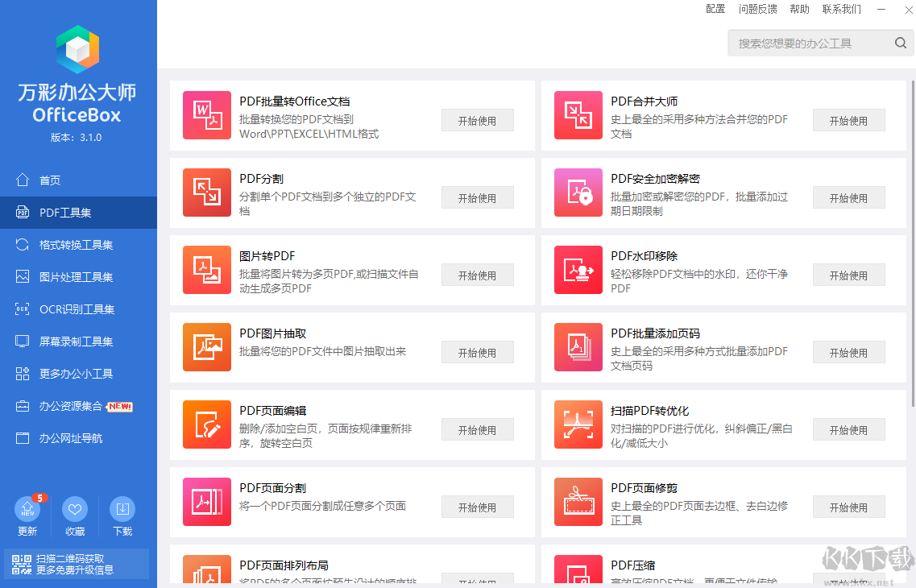916x588 pixels.
Task: Select the PDF水印移除 tool icon
Action: pyautogui.click(x=578, y=270)
